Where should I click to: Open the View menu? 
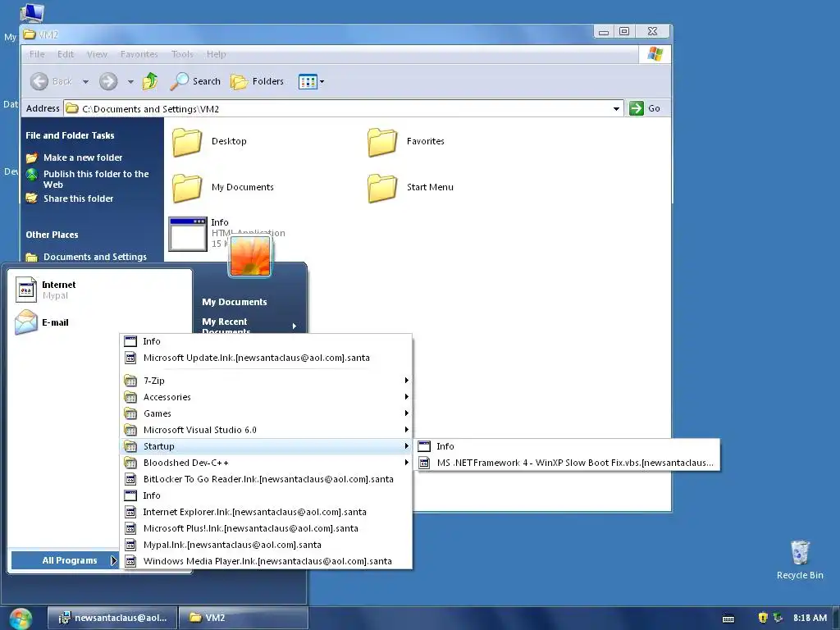(x=97, y=54)
